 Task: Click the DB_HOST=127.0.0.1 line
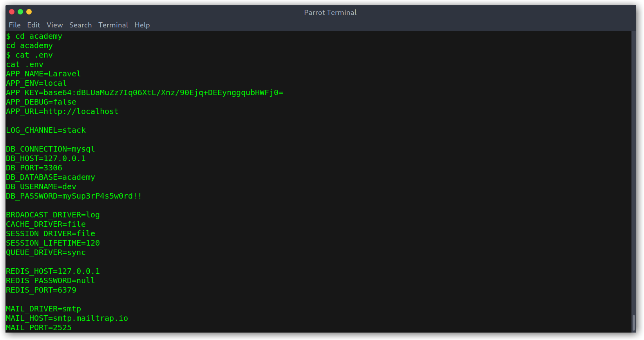46,159
